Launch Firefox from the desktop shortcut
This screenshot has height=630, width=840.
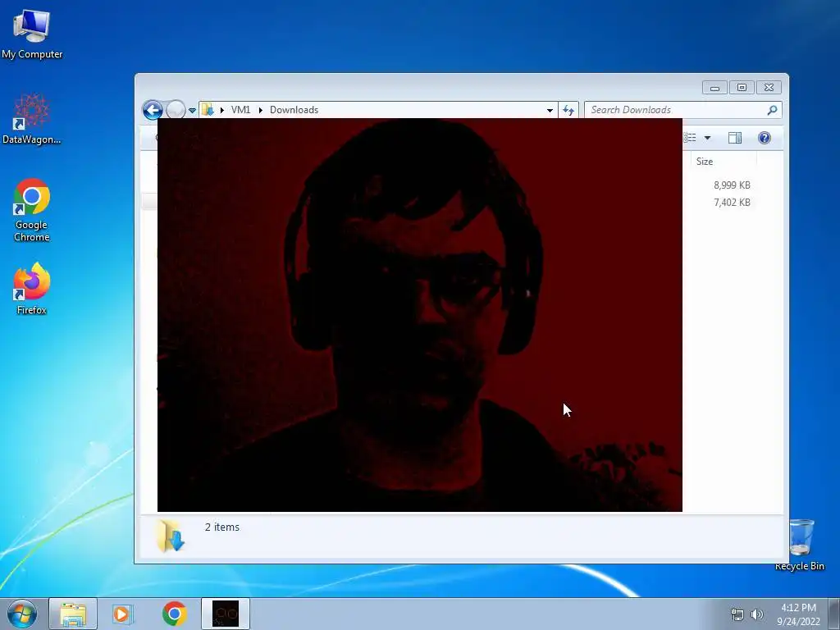click(x=32, y=289)
